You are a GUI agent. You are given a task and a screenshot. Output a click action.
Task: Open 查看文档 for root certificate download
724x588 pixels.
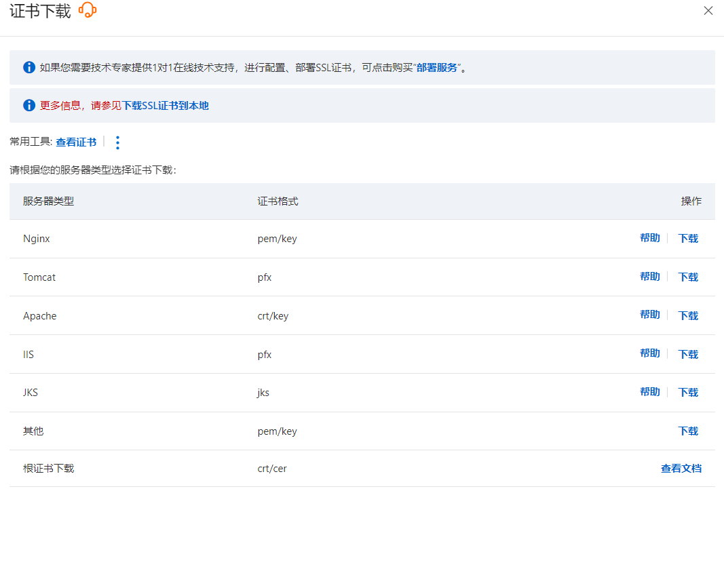tap(681, 469)
